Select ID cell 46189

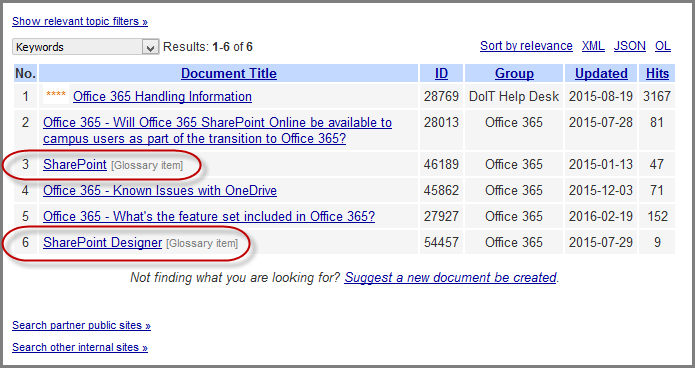pyautogui.click(x=441, y=164)
